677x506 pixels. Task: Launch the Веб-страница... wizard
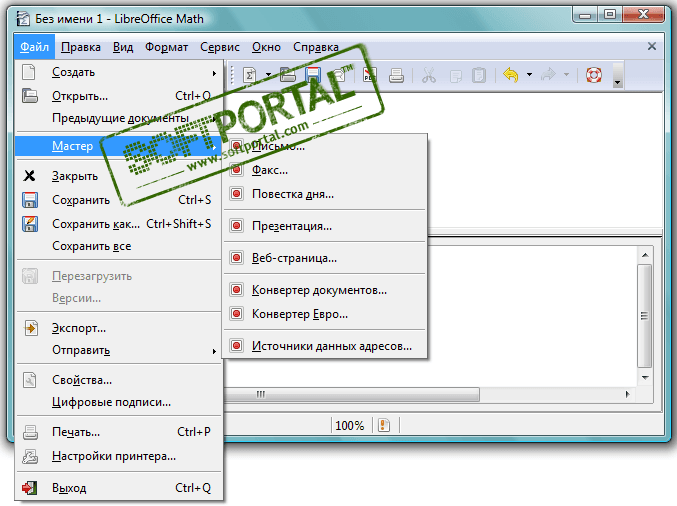(x=325, y=258)
